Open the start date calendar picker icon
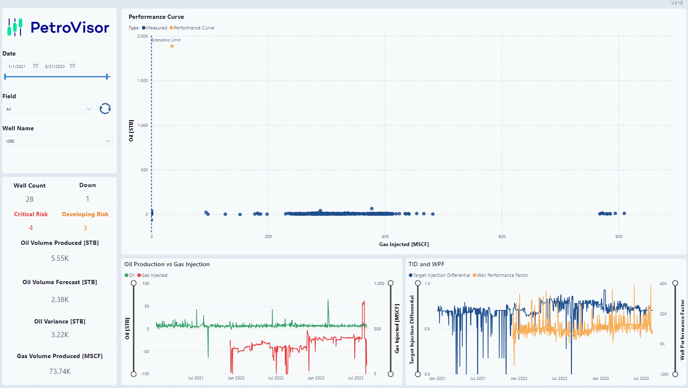Image resolution: width=688 pixels, height=388 pixels. (x=36, y=66)
